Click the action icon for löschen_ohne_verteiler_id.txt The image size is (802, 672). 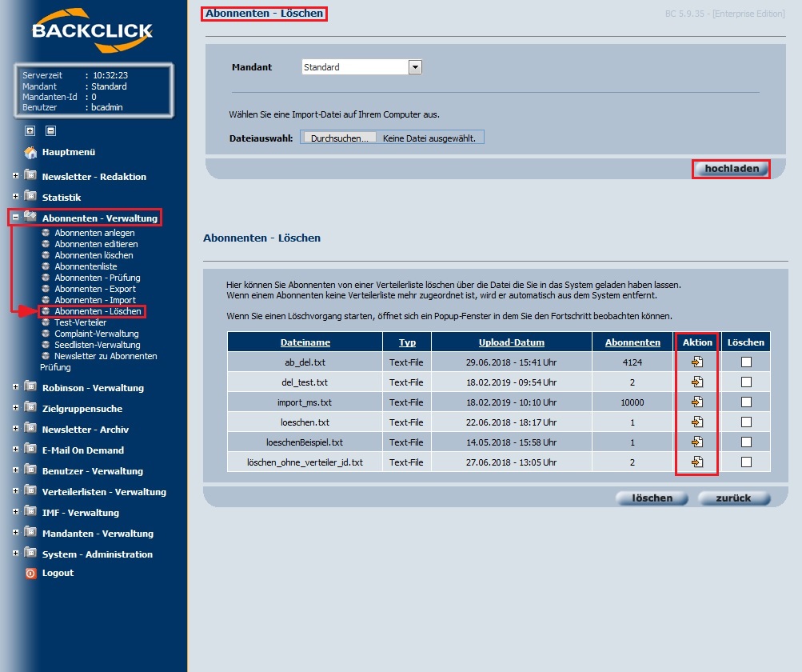697,462
